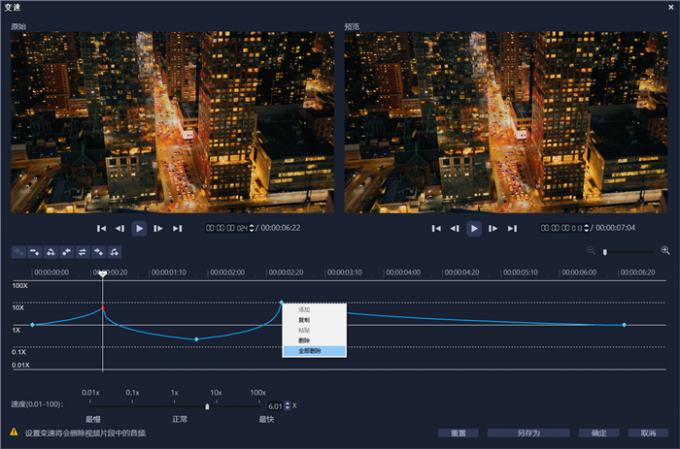This screenshot has height=449, width=680.
Task: Select the red keyframe on the playhead
Action: click(x=103, y=308)
